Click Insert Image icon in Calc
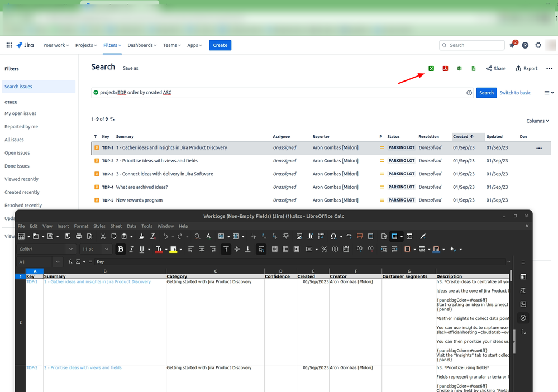The image size is (558, 392). 299,236
